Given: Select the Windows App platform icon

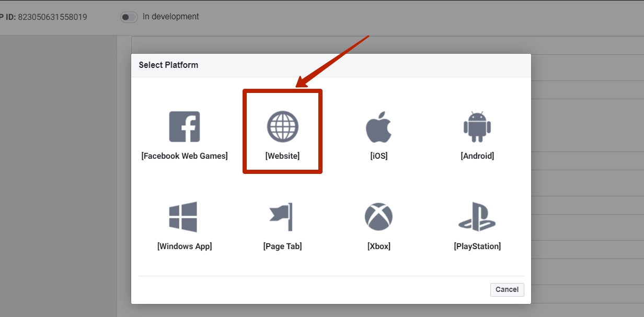Looking at the screenshot, I should coord(185,216).
